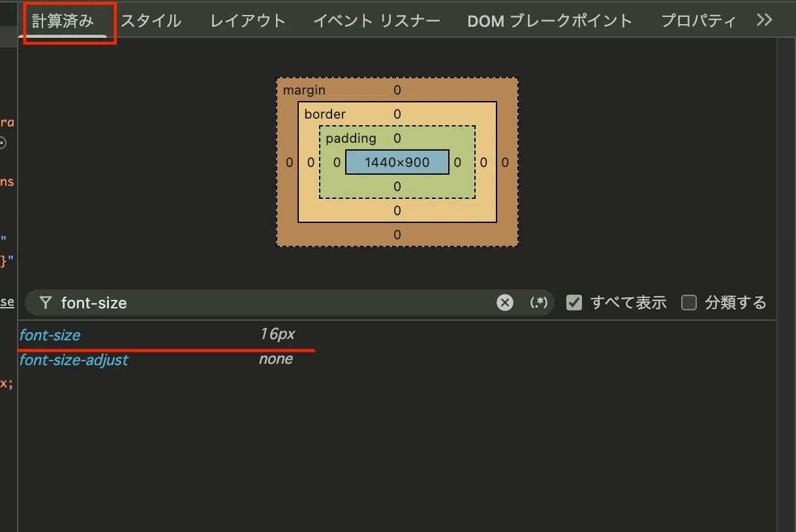Image resolution: width=796 pixels, height=532 pixels.
Task: Clear the font-size filter text
Action: click(505, 303)
